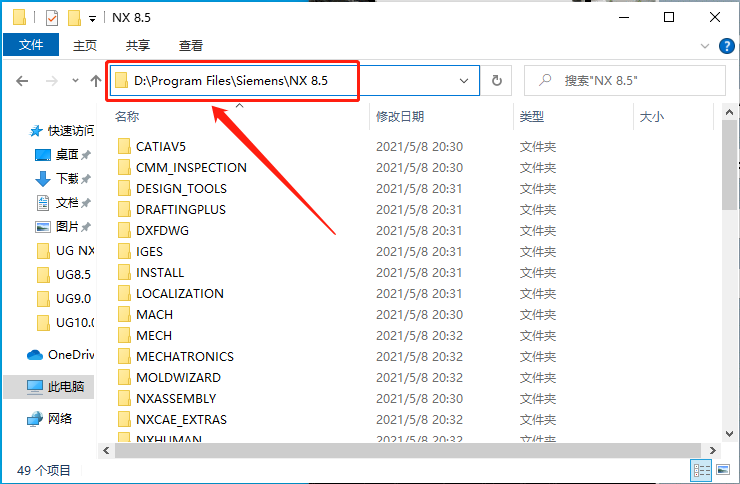The height and width of the screenshot is (484, 740).
Task: Select the LOCALIZATION folder icon
Action: pyautogui.click(x=124, y=293)
